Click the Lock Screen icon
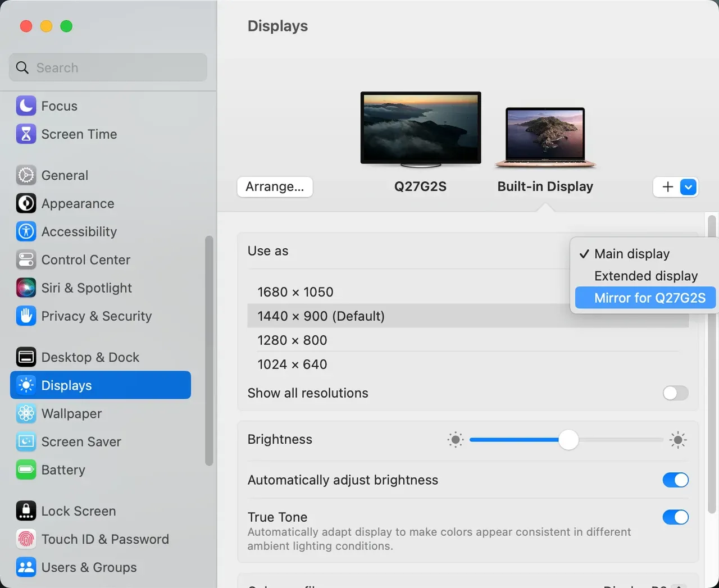The height and width of the screenshot is (588, 719). [26, 511]
